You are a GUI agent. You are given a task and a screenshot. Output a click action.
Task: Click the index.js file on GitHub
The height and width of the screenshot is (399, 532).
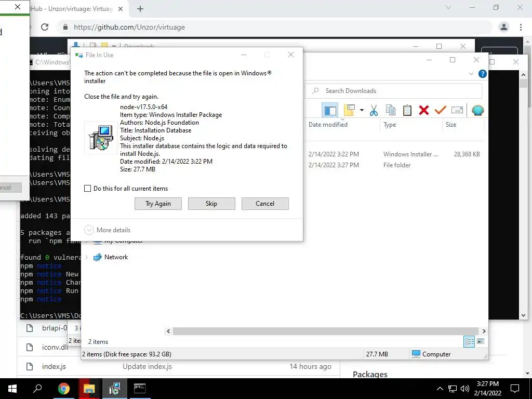point(54,366)
